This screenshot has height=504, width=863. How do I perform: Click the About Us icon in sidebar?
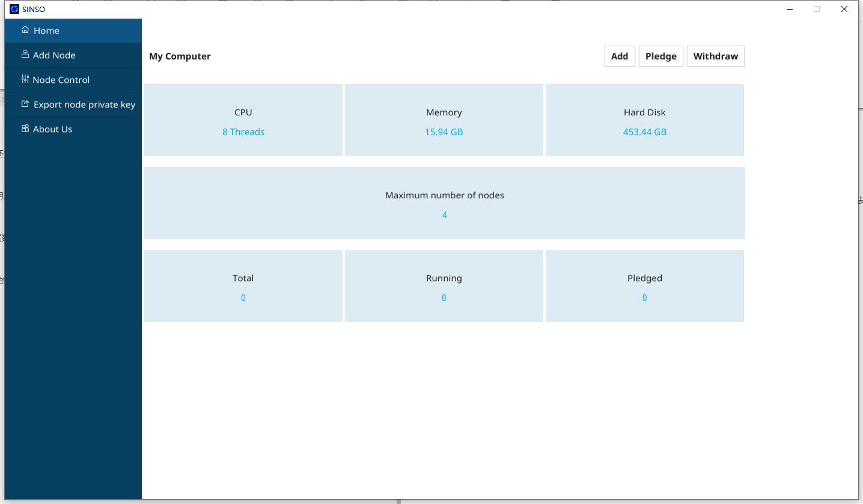pos(25,129)
